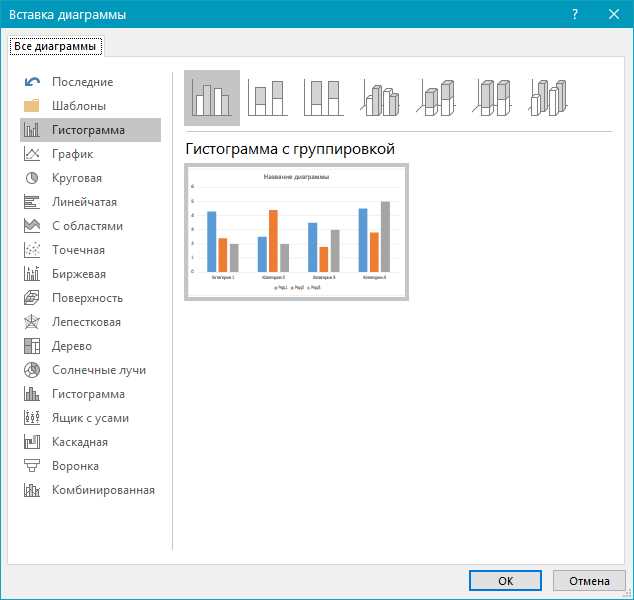Image resolution: width=634 pixels, height=600 pixels.
Task: Select the 3-D column subtype icon
Action: 548,98
